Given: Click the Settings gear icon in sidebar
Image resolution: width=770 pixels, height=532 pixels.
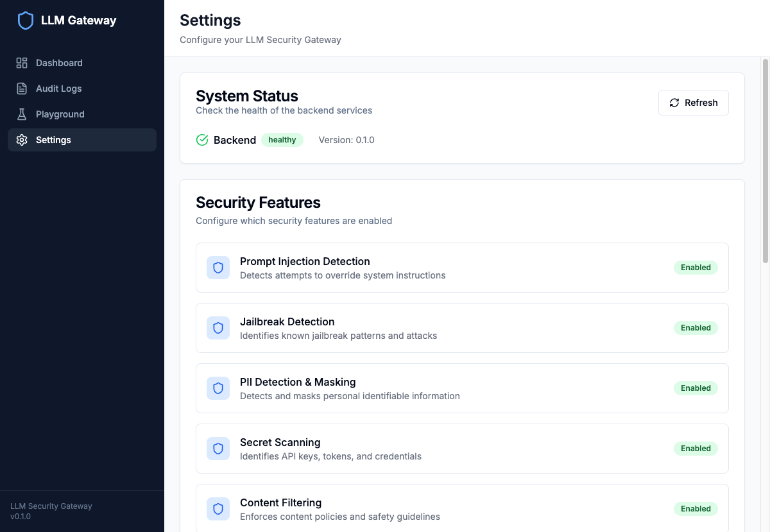Looking at the screenshot, I should tap(22, 140).
